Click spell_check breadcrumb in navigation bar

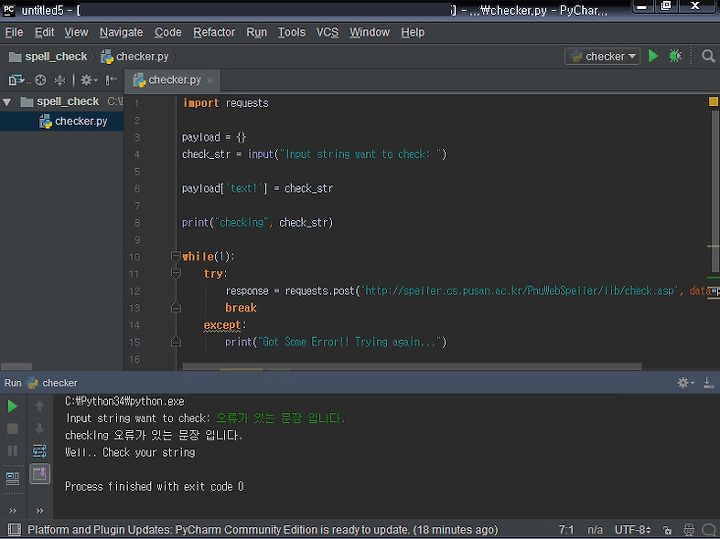(x=48, y=56)
